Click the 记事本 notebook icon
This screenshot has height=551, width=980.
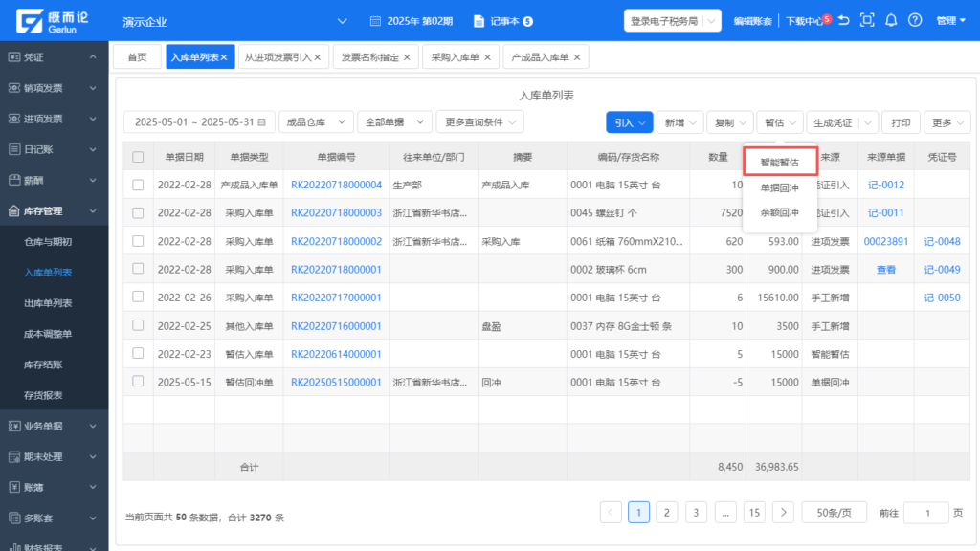479,20
